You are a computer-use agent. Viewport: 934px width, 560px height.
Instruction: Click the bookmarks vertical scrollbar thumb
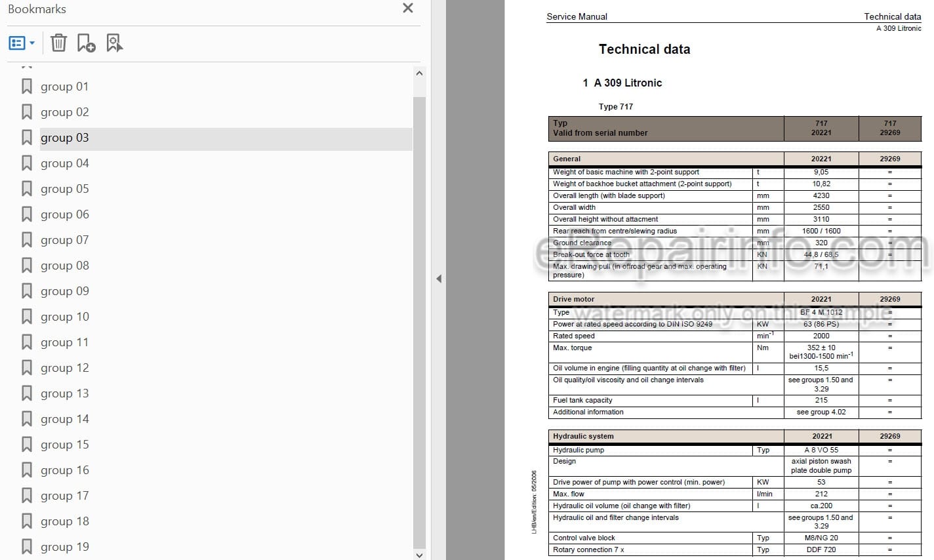(x=420, y=321)
